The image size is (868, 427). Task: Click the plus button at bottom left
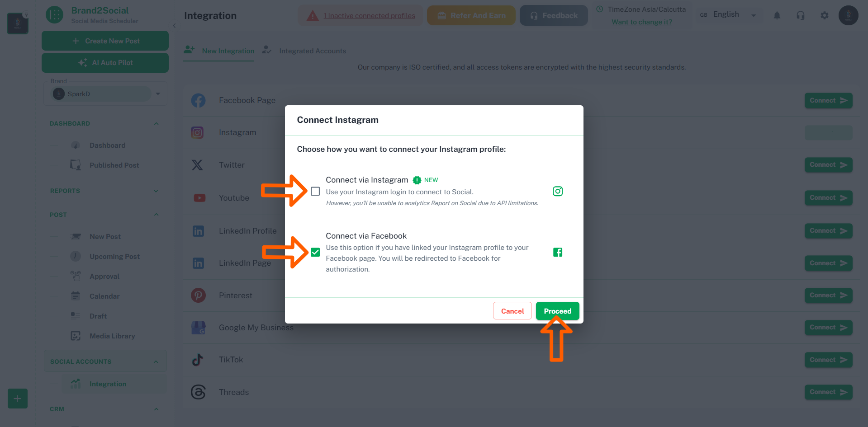pyautogui.click(x=17, y=399)
